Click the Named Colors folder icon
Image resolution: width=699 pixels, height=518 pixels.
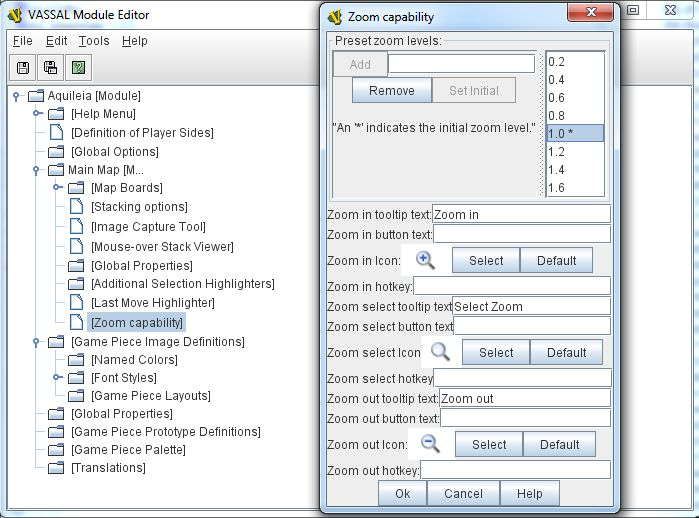(76, 360)
